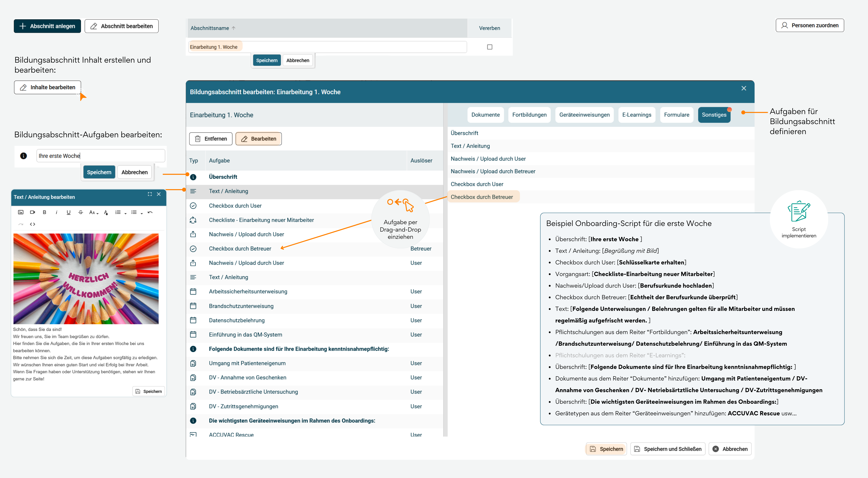Click bold B icon in editor

pos(44,212)
